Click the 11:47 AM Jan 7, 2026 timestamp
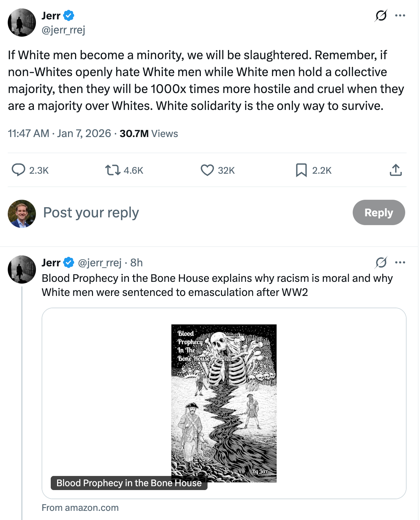 [59, 134]
